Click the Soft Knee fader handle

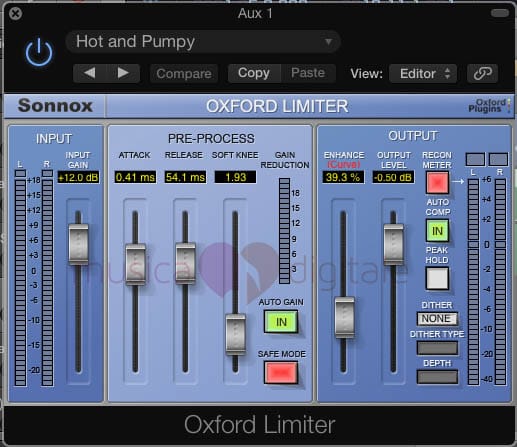point(235,334)
